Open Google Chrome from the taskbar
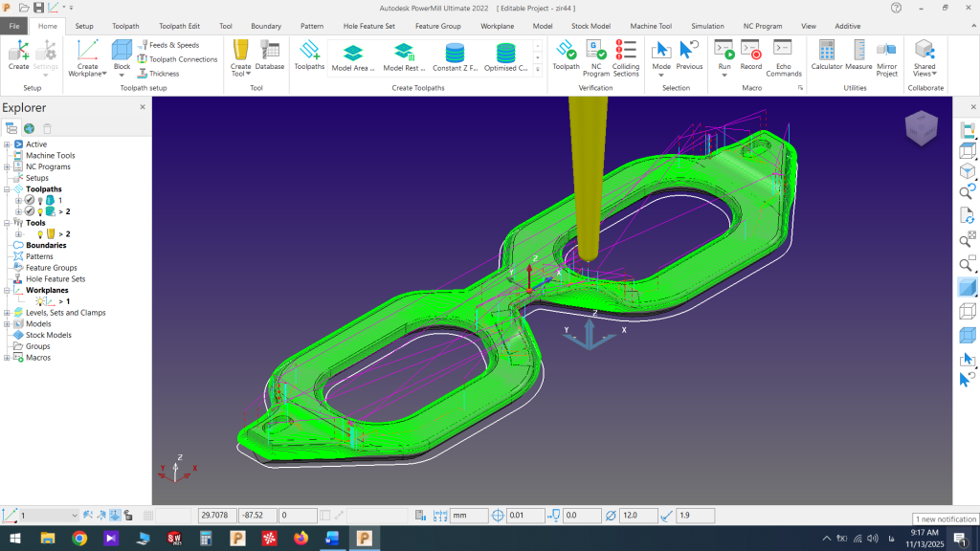980x551 pixels. [x=79, y=538]
